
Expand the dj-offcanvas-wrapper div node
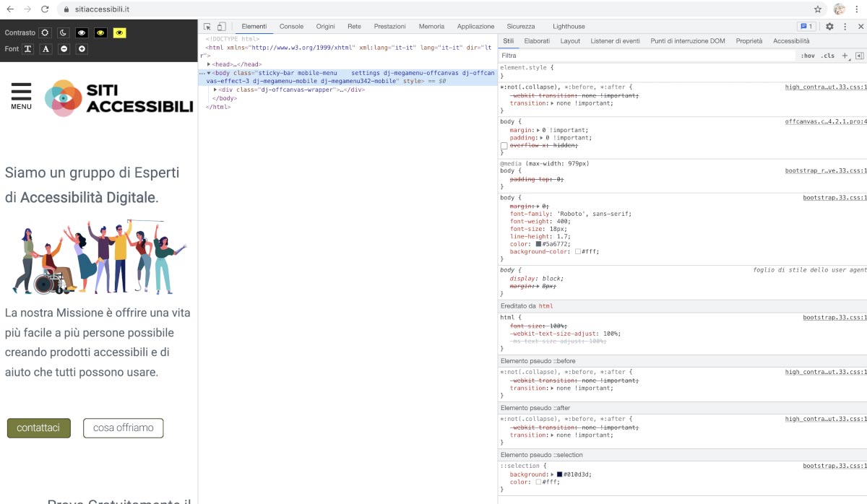[x=215, y=90]
